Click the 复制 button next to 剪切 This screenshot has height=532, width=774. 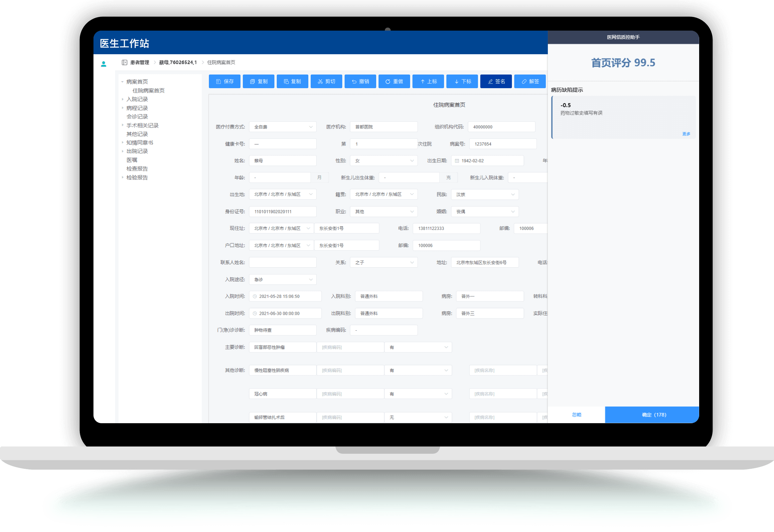pyautogui.click(x=292, y=81)
